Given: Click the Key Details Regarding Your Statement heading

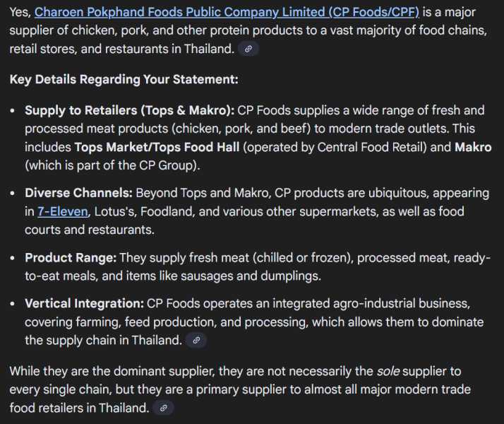Looking at the screenshot, I should click(x=124, y=79).
